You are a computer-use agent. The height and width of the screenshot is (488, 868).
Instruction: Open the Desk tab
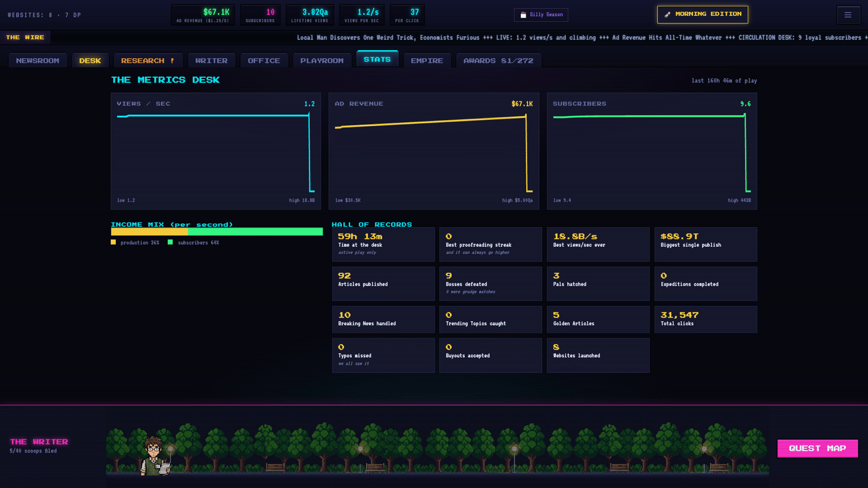pos(90,61)
